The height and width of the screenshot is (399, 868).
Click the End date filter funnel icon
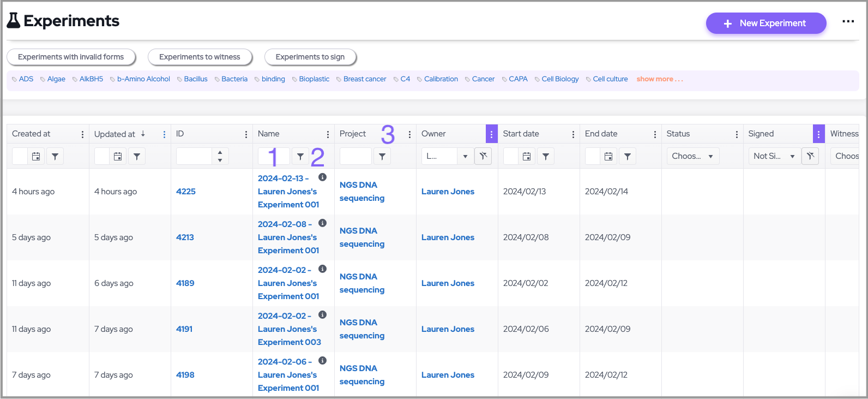628,157
